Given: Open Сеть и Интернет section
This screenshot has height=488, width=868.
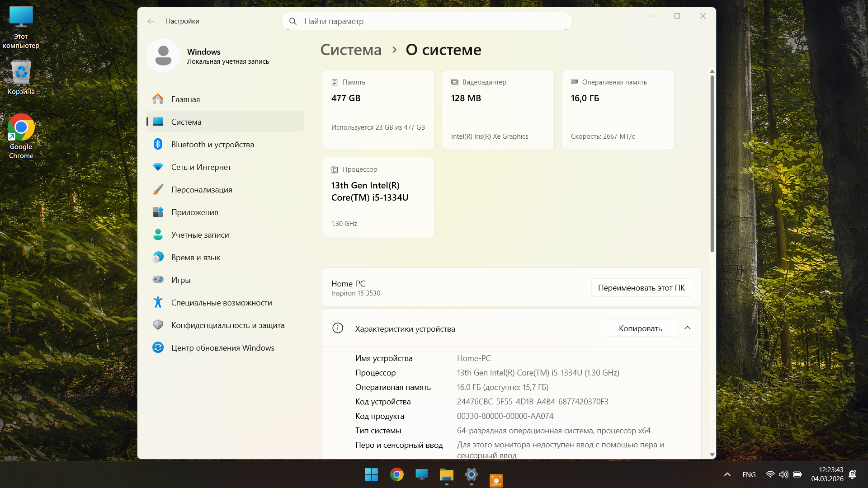Looking at the screenshot, I should 201,167.
